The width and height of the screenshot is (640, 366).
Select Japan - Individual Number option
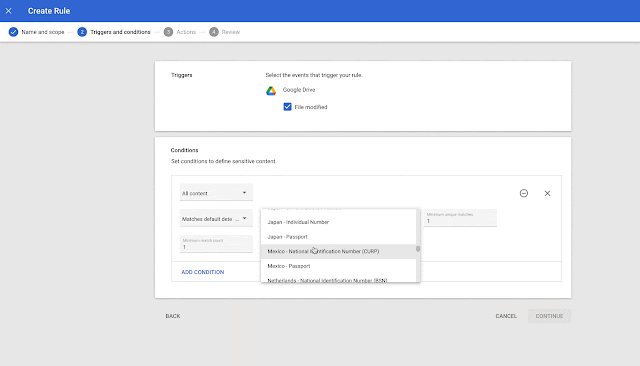click(338, 222)
